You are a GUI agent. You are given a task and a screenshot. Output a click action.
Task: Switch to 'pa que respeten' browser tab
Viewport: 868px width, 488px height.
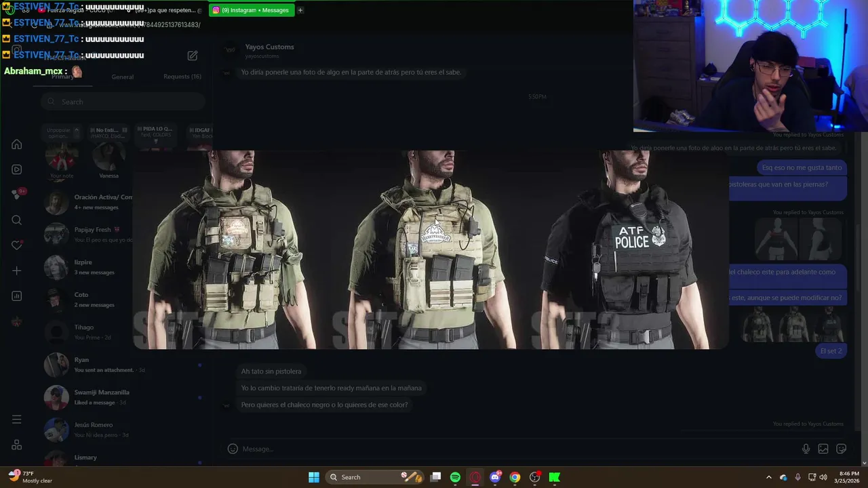[x=165, y=10]
